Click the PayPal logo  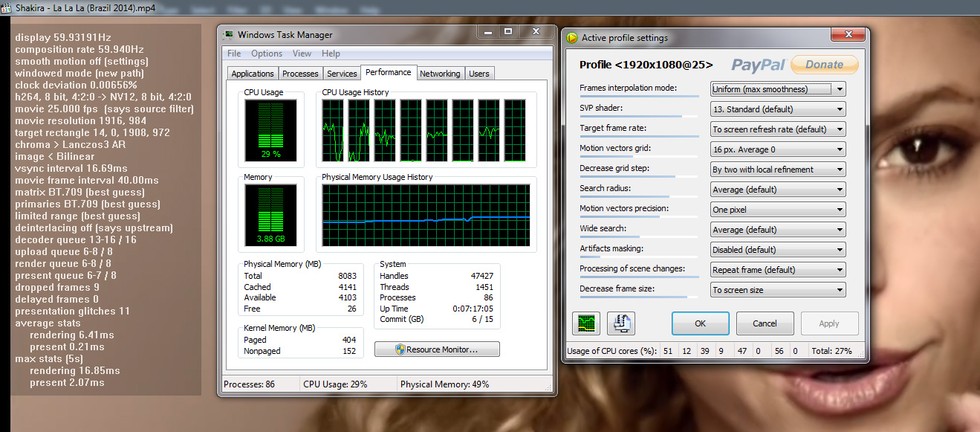758,65
